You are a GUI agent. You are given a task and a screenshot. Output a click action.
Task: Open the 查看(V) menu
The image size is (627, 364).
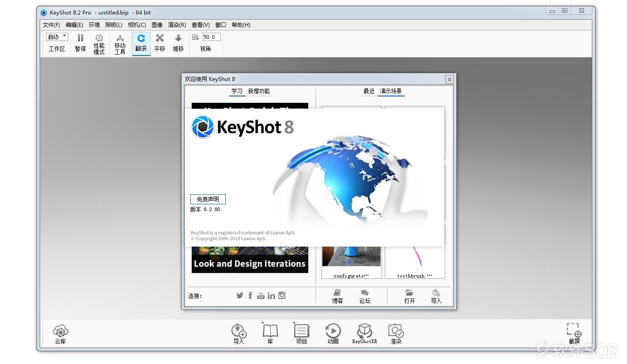pyautogui.click(x=201, y=25)
